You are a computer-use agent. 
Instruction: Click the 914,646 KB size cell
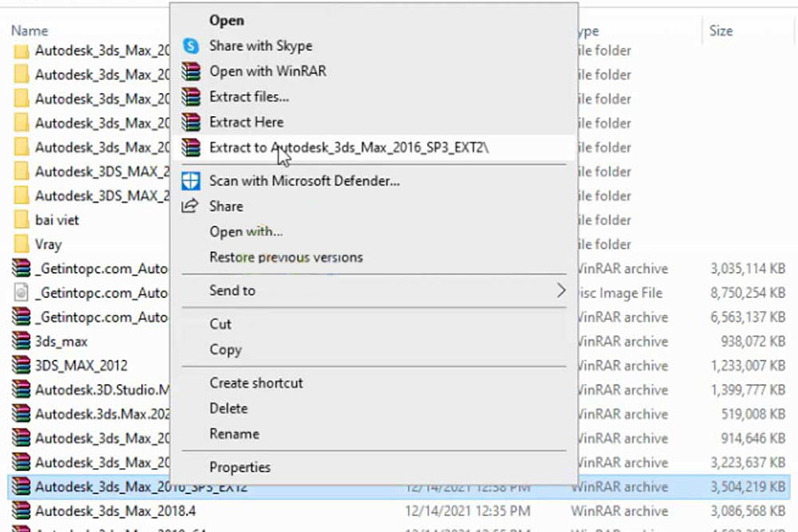point(753,438)
